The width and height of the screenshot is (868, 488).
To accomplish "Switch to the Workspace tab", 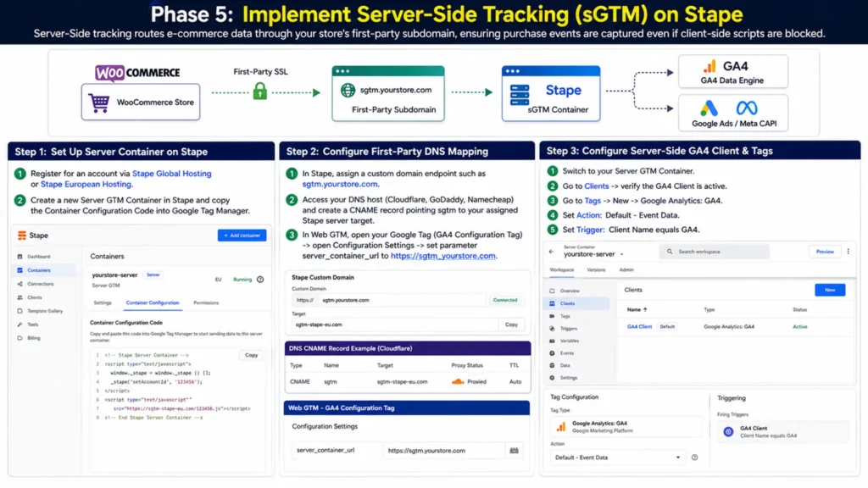I will point(561,270).
